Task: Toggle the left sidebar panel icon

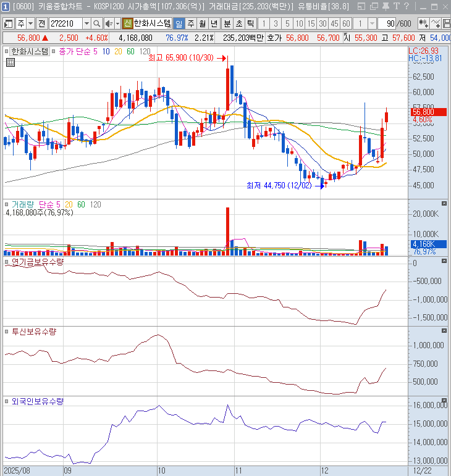Action: tap(7, 23)
